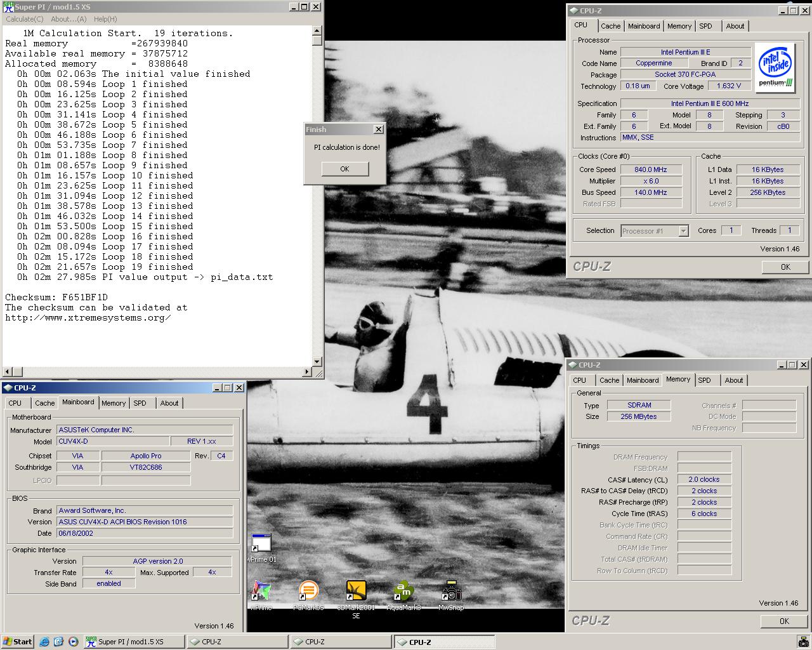Open the Help(H) menu in Super PI
Viewport: 812px width, 650px height.
[x=105, y=19]
